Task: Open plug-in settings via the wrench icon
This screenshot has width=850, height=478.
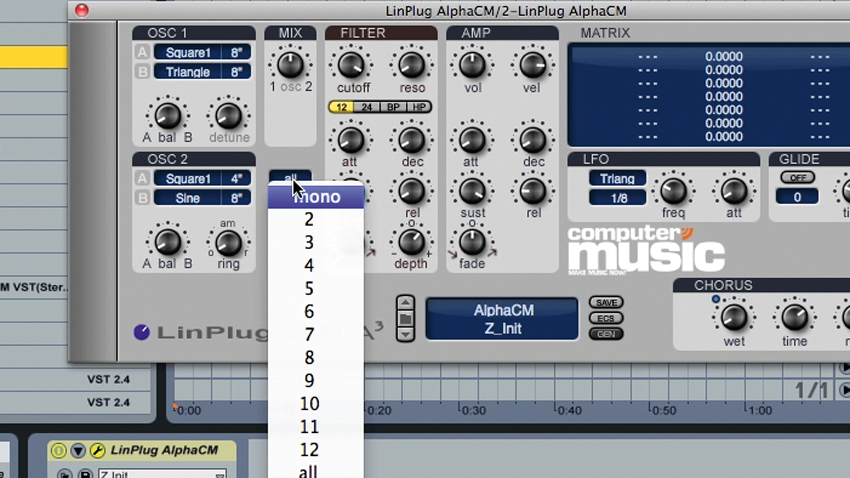Action: tap(98, 450)
